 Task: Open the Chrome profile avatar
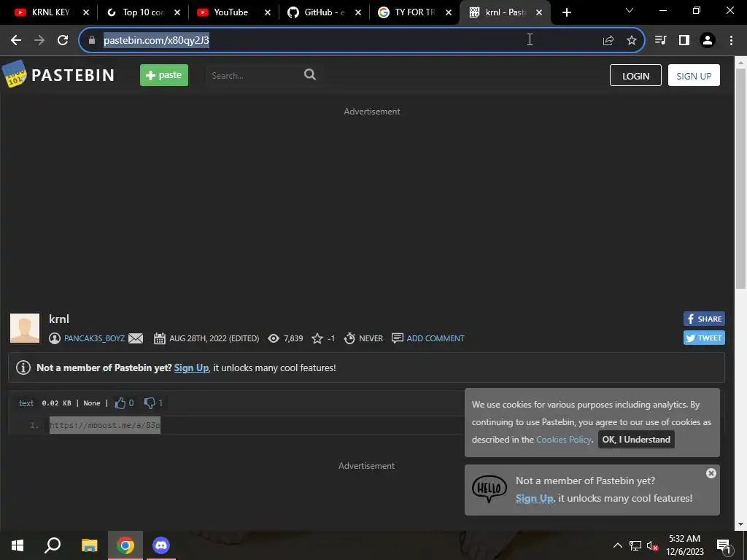coord(708,40)
